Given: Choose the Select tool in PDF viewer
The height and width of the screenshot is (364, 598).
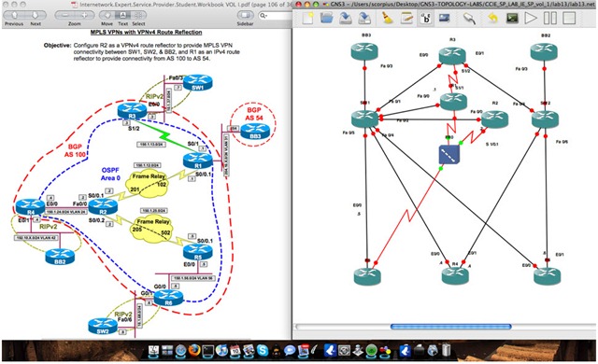Looking at the screenshot, I should click(x=139, y=16).
